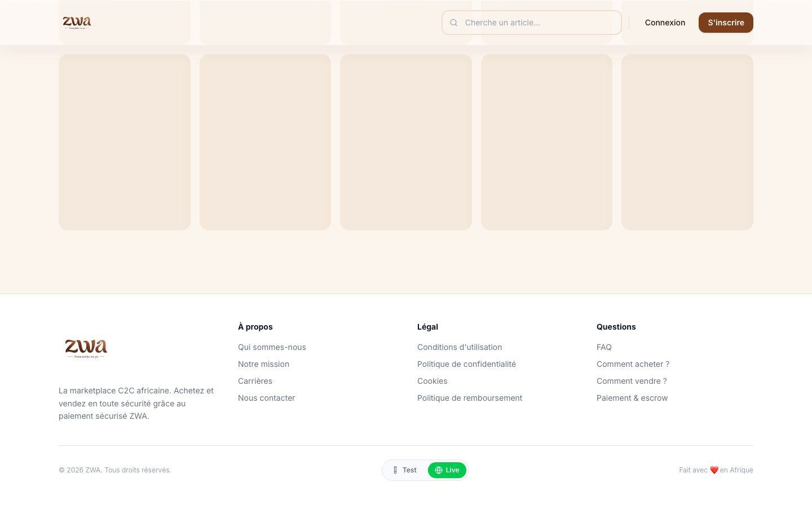The image size is (812, 508).
Task: Click the 'À propos' footer heading
Action: click(255, 327)
